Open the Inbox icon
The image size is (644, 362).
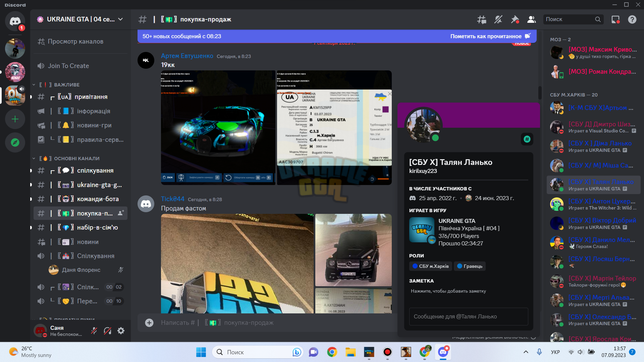click(x=615, y=19)
